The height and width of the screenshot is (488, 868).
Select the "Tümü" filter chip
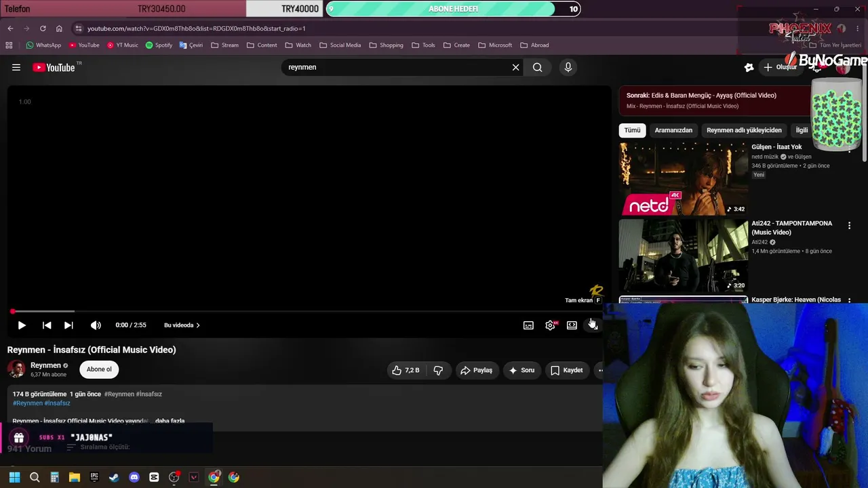(632, 130)
